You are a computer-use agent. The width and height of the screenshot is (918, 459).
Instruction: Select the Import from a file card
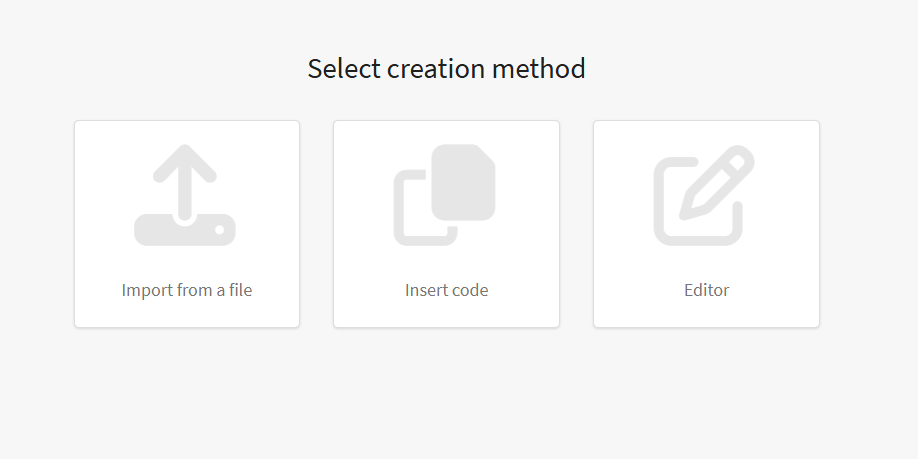pos(187,224)
